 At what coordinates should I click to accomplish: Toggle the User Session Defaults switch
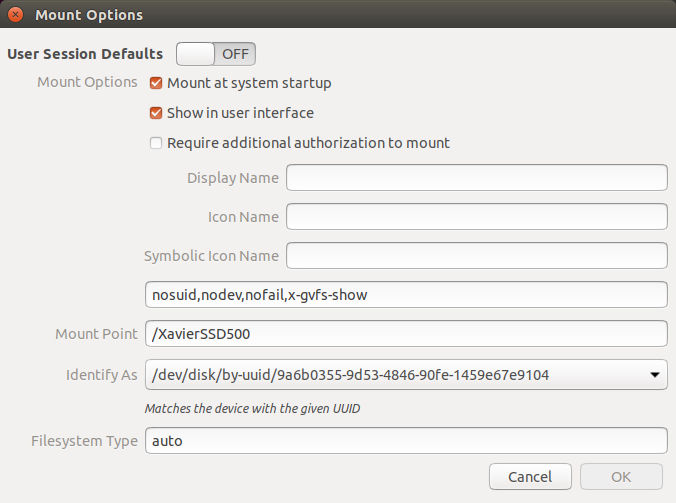tap(216, 54)
